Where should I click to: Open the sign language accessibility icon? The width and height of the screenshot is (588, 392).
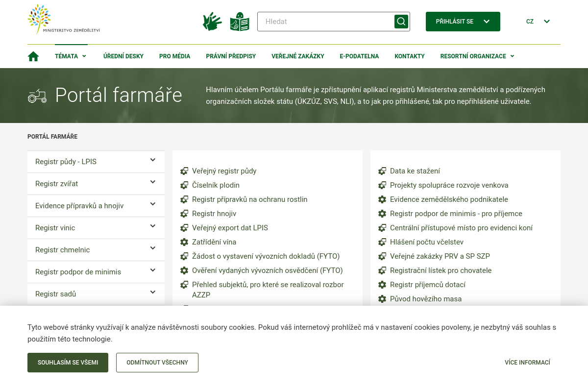pyautogui.click(x=212, y=22)
